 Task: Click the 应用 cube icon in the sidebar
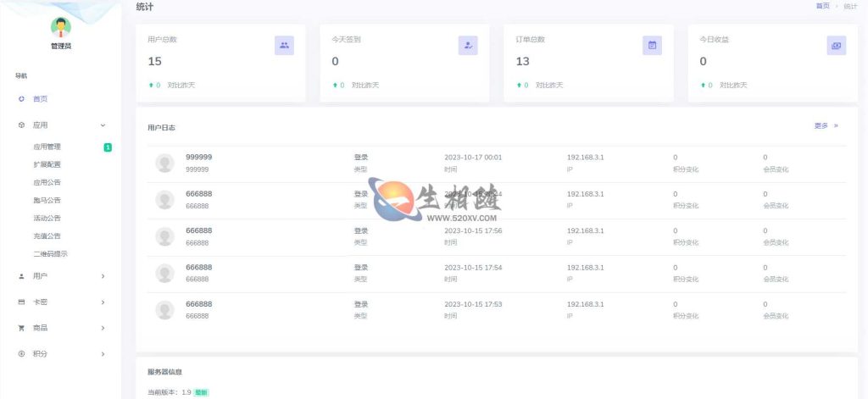(21, 125)
